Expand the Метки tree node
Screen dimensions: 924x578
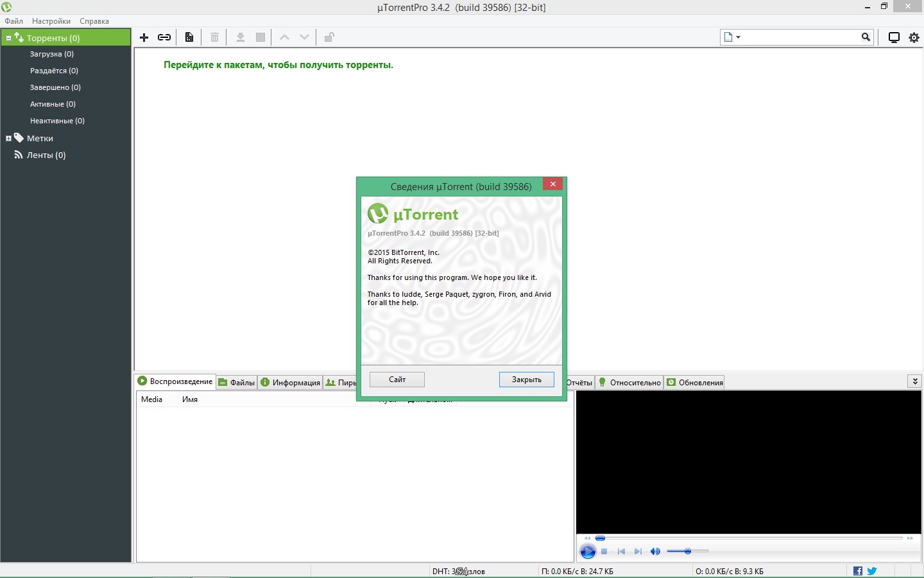point(8,138)
